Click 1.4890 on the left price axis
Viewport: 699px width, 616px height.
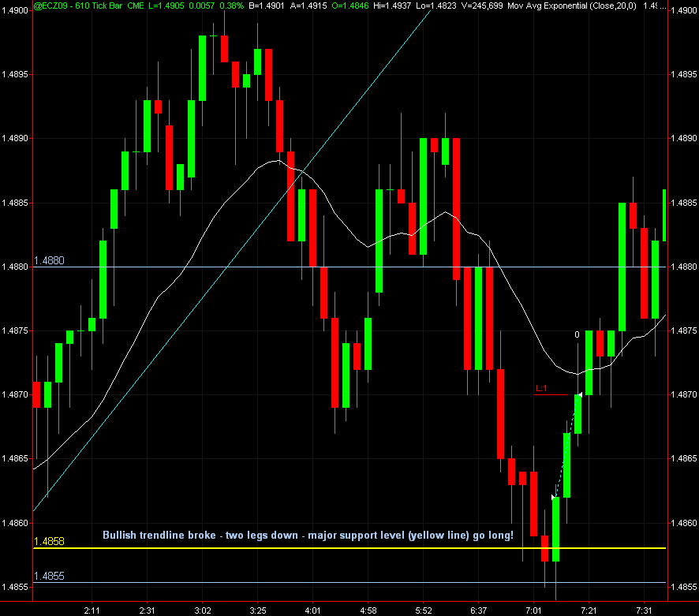click(15, 139)
